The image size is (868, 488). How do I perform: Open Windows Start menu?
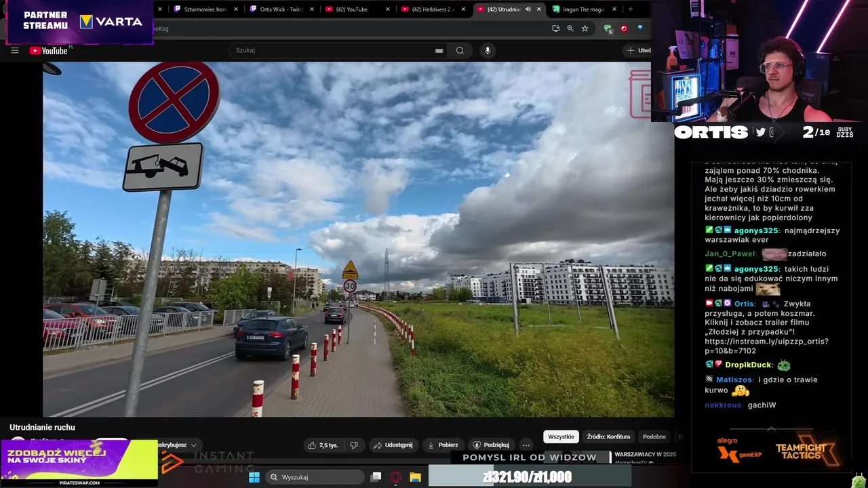(x=254, y=477)
